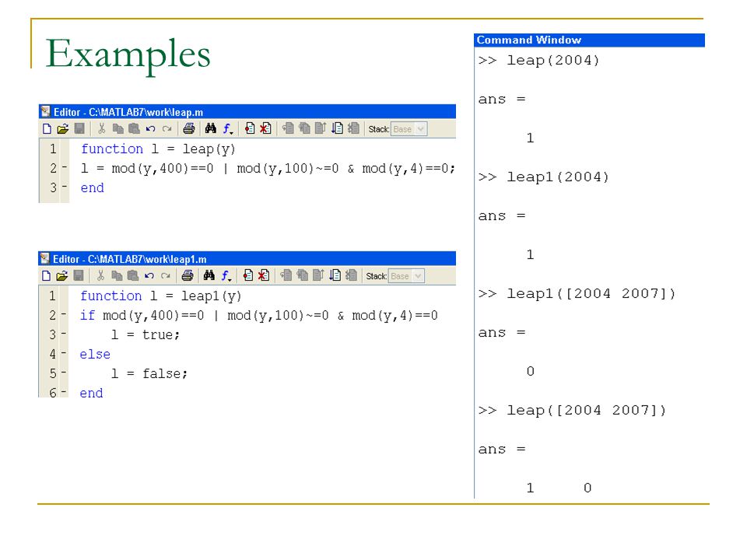Click Copy icon in leap.m editor toolbar
747x560 pixels.
(x=117, y=128)
